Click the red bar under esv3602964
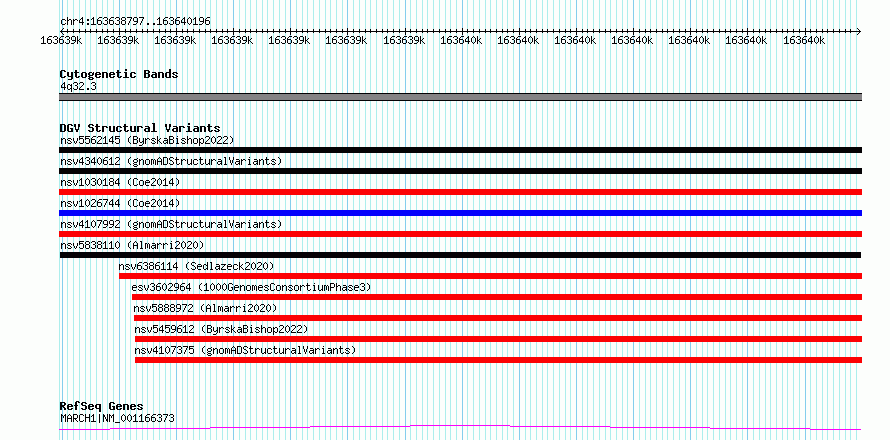The height and width of the screenshot is (440, 890). coord(497,297)
